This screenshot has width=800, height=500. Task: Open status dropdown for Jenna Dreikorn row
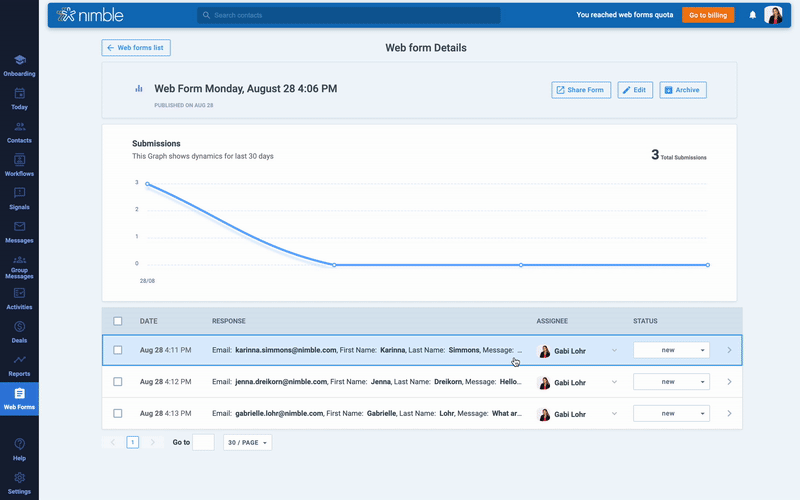point(671,382)
